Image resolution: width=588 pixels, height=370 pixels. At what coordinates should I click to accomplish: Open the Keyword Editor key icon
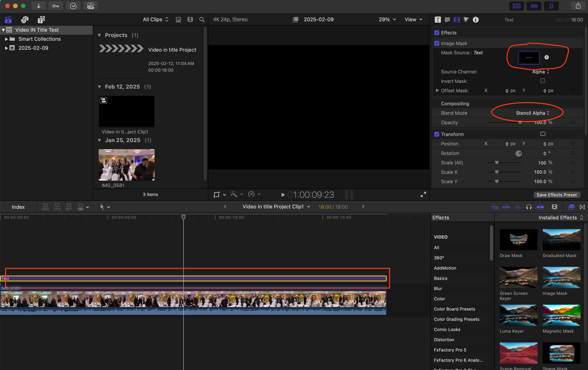pos(56,6)
